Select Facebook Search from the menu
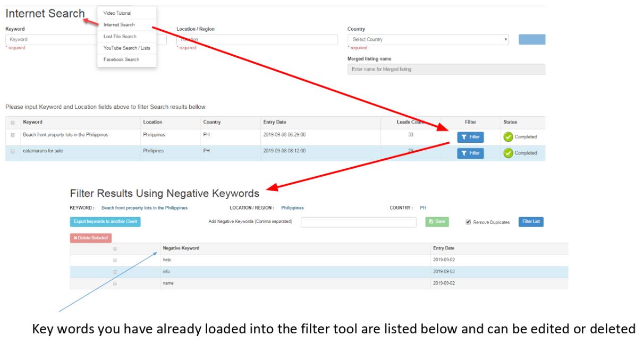 point(121,59)
